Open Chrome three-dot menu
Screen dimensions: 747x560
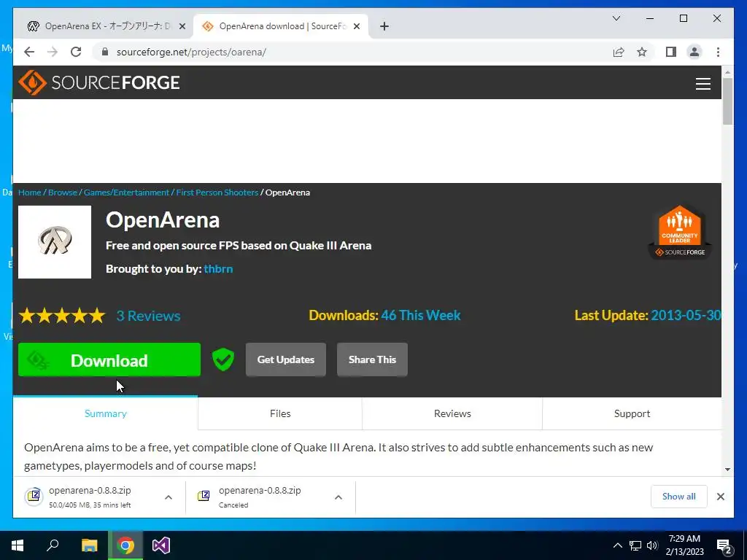[x=718, y=52]
